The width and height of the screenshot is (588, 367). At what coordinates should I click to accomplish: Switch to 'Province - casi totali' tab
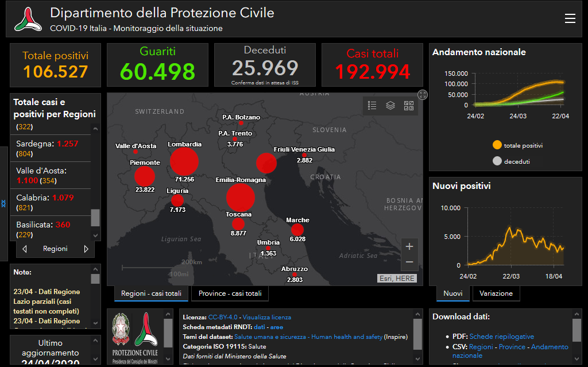(230, 293)
